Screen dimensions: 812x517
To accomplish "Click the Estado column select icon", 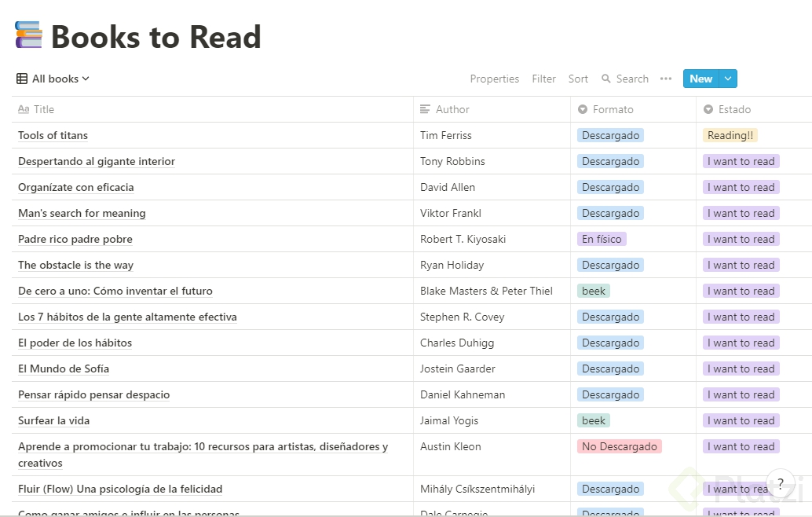I will 708,109.
